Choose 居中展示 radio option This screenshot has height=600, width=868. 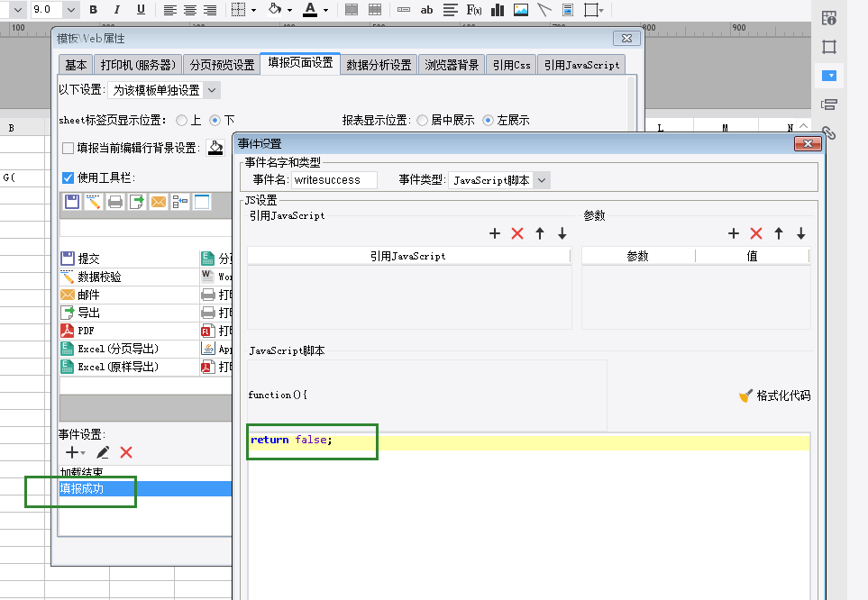click(422, 120)
